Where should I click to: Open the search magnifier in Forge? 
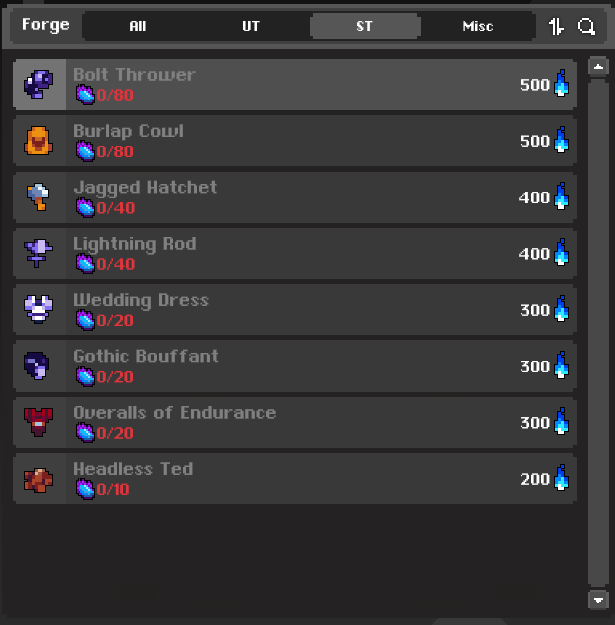[x=586, y=27]
